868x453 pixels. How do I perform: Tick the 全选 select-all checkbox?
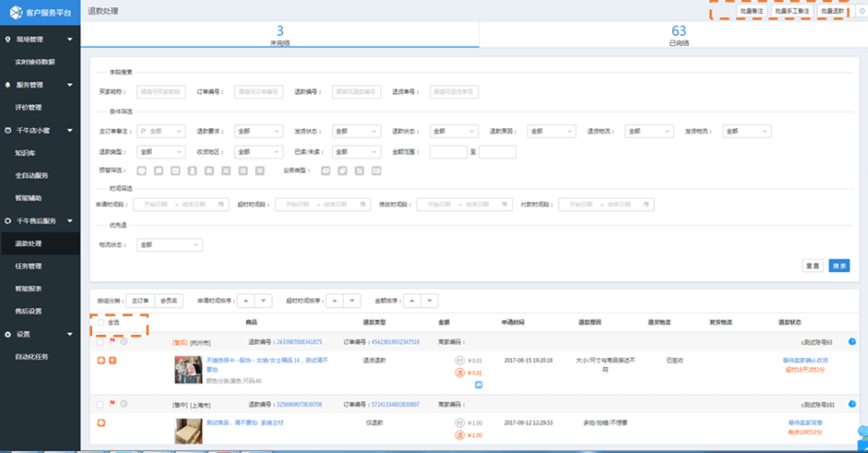click(101, 322)
